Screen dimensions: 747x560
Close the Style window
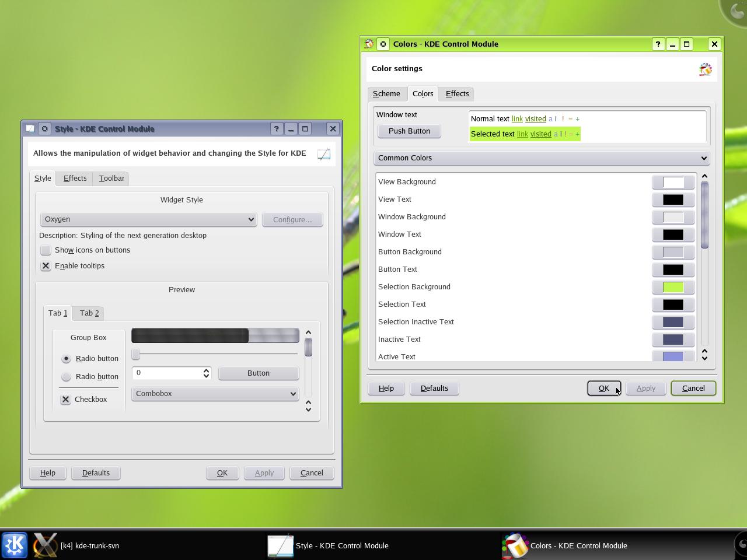tap(333, 129)
